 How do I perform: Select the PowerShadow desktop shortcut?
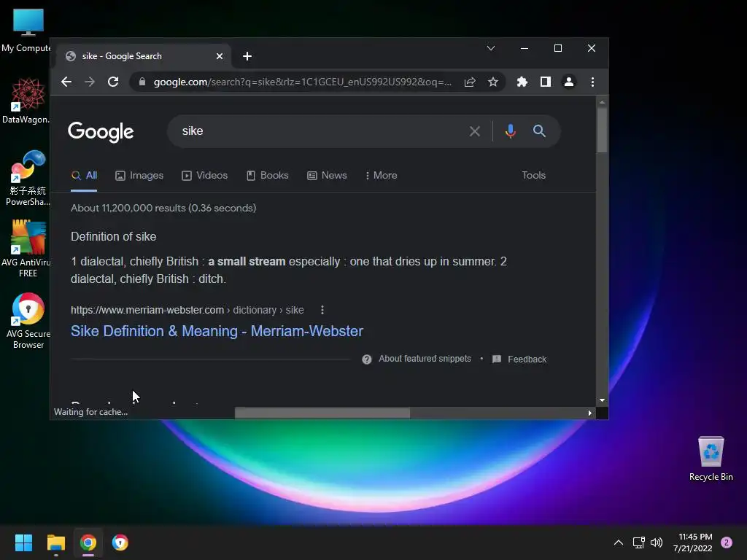pyautogui.click(x=27, y=178)
